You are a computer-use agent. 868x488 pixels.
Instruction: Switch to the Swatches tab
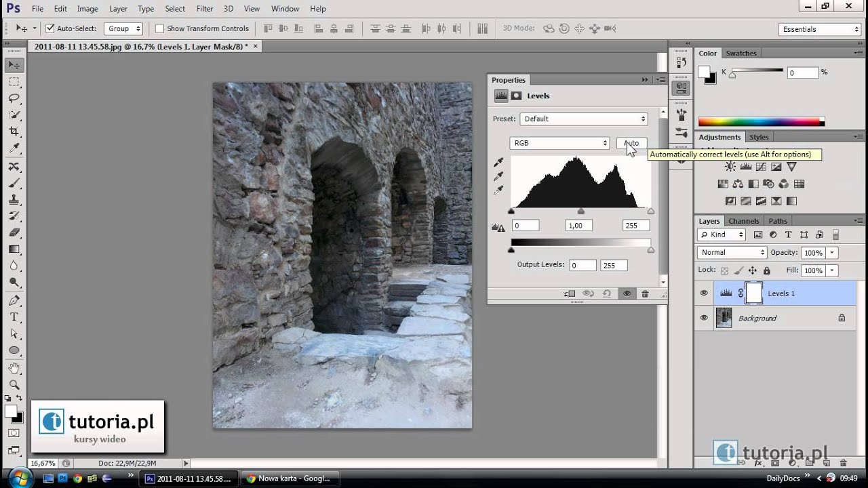pos(741,53)
